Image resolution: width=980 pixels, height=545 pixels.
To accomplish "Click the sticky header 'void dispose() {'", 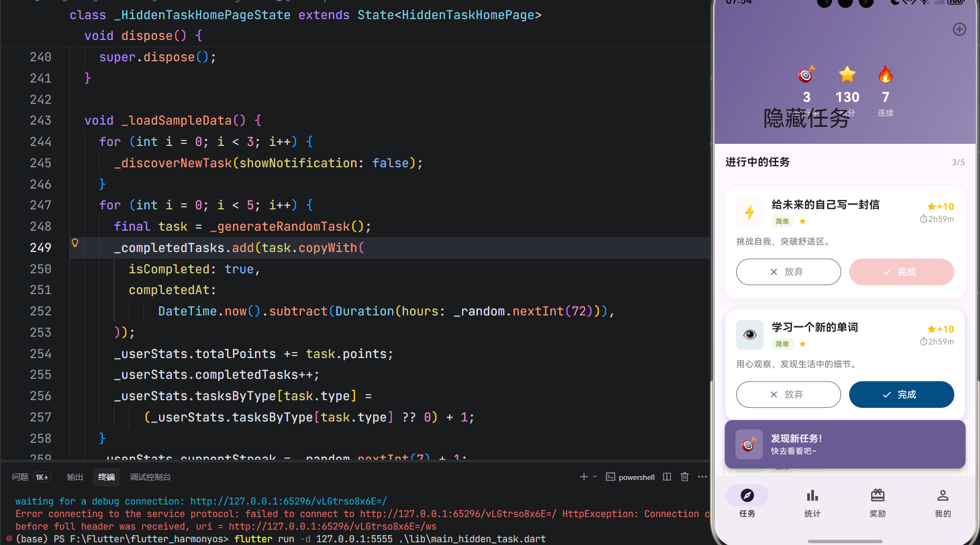I will tap(143, 36).
